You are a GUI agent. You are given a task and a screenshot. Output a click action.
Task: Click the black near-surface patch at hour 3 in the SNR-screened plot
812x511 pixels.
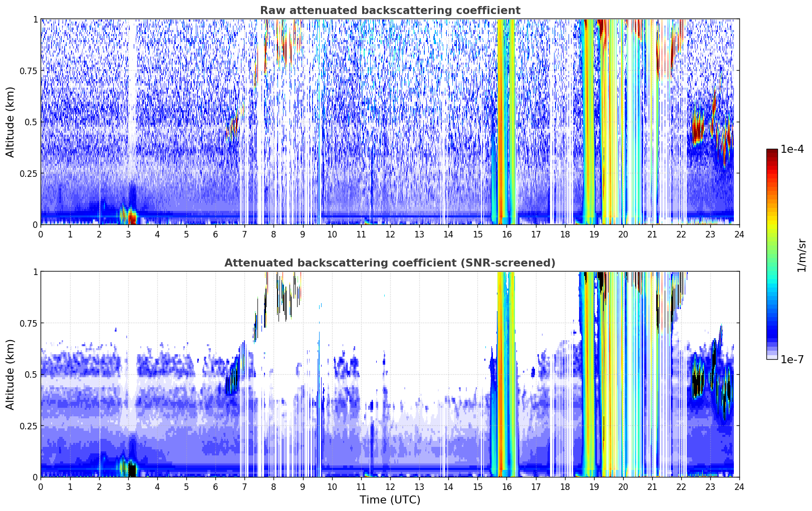point(132,470)
